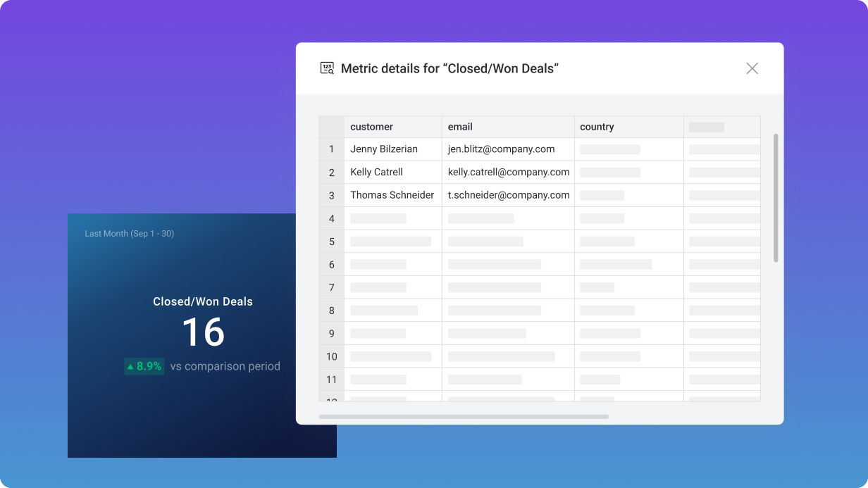Click the Last Month (Sep 1 - 30) label
This screenshot has height=488, width=868.
pos(129,233)
